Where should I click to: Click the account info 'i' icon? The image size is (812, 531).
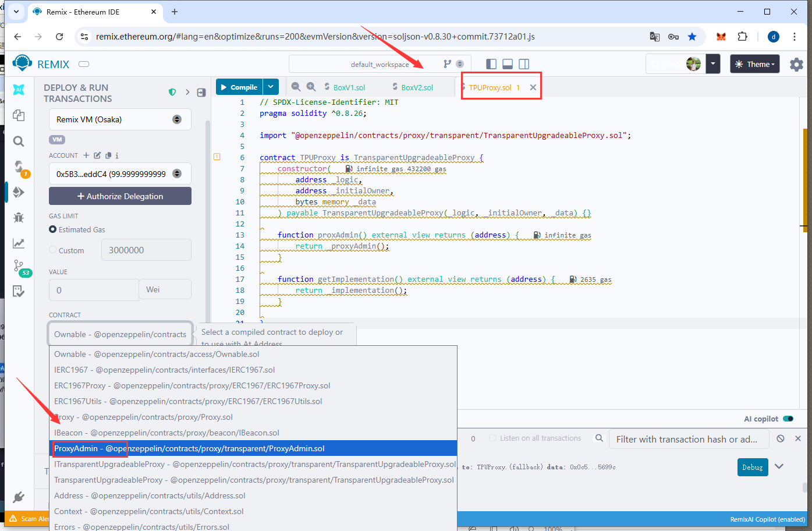point(117,155)
